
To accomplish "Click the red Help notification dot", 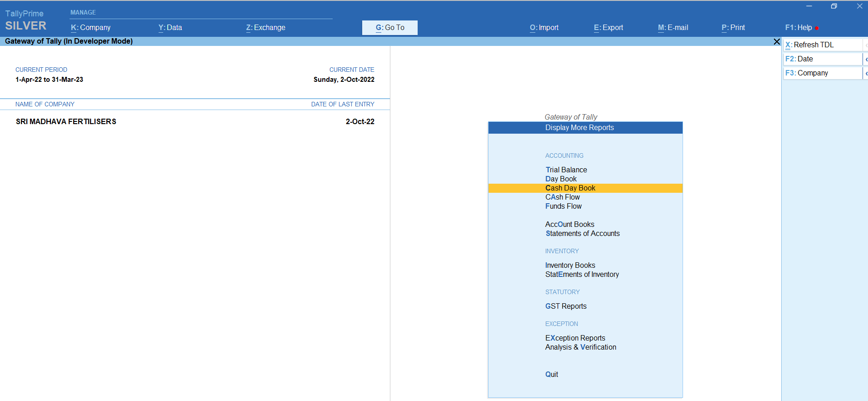I will [x=817, y=28].
